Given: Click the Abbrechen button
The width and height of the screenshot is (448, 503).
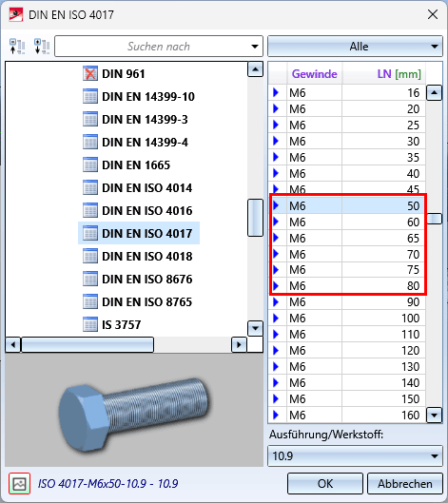Looking at the screenshot, I should coord(404,483).
